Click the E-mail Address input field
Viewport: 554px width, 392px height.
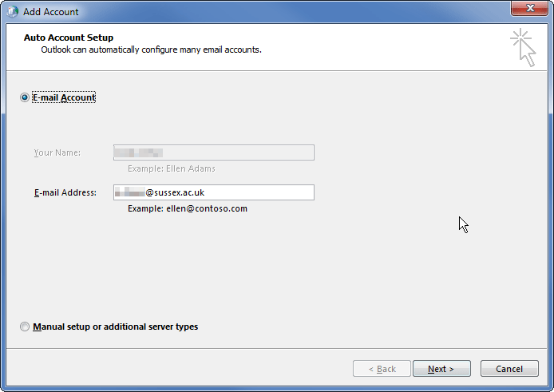pos(214,192)
